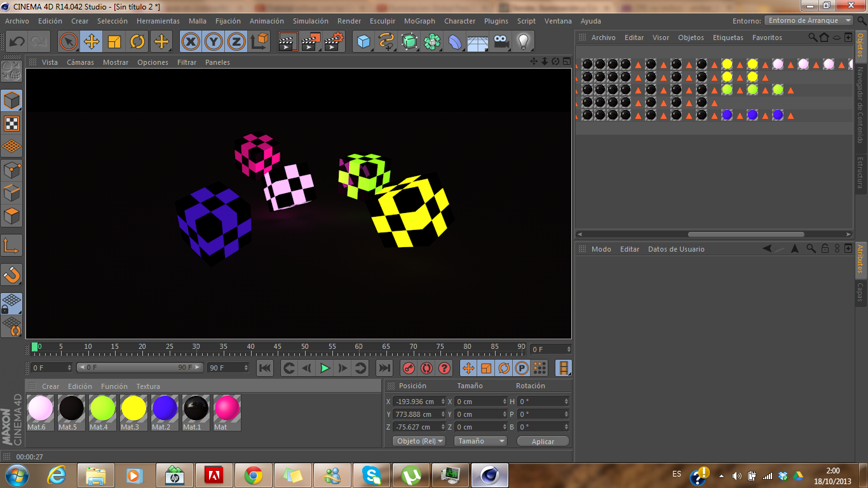
Task: Open the Objeto (Rel) dropdown
Action: [x=419, y=441]
